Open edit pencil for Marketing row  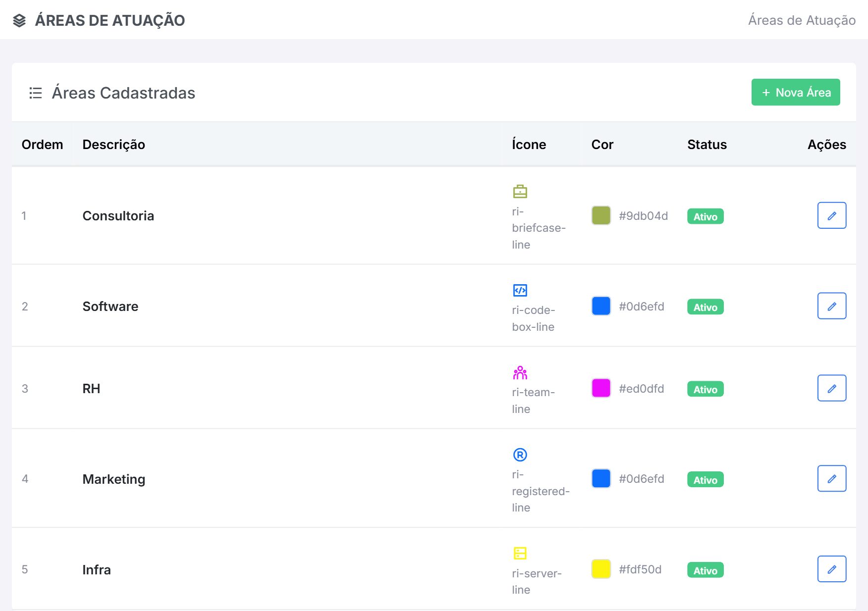click(x=831, y=479)
